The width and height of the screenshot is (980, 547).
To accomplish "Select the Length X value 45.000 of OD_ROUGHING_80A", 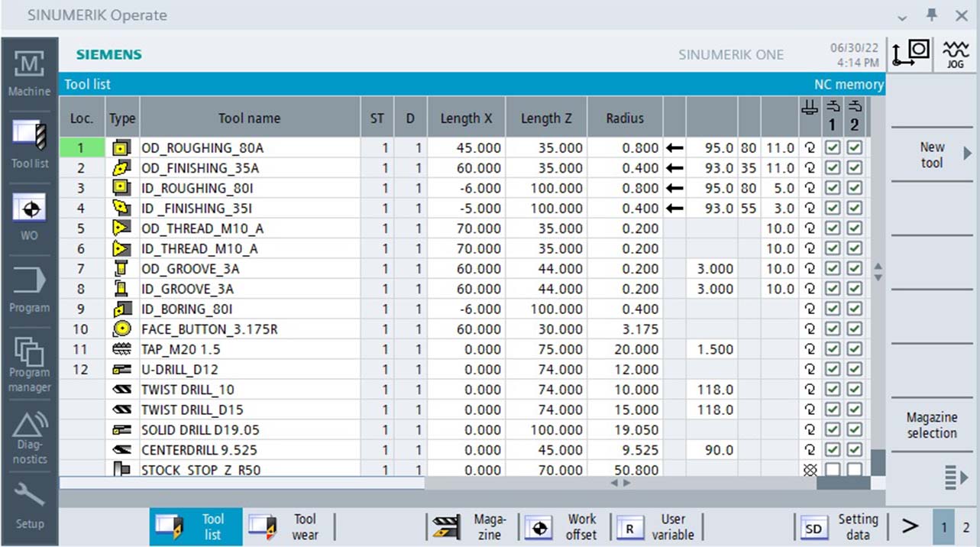I will coord(466,148).
